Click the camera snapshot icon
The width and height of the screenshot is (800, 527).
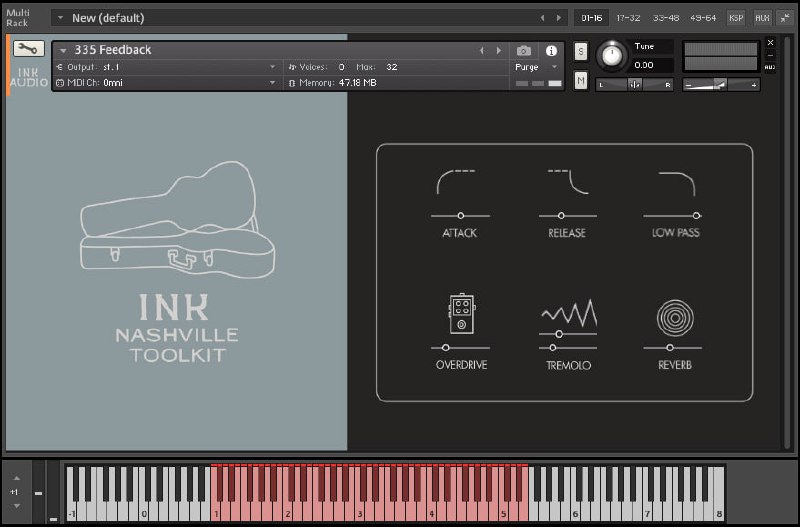[523, 50]
